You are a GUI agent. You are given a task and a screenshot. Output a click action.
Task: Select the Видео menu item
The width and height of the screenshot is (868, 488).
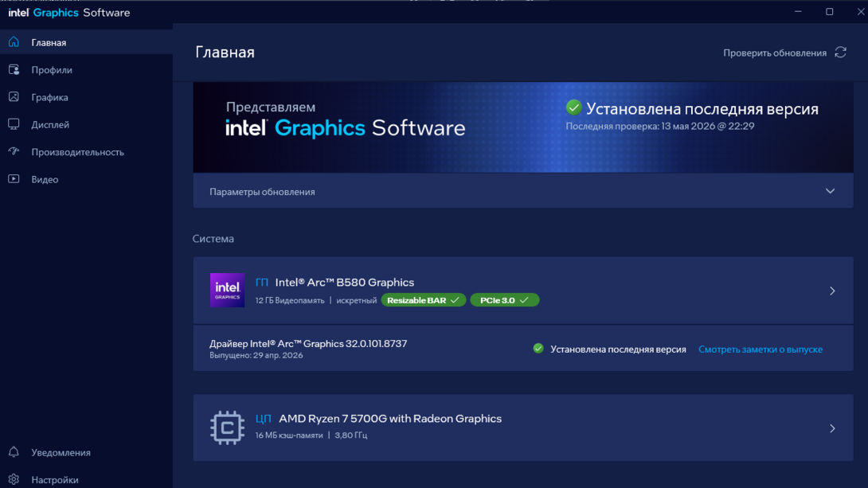pyautogui.click(x=86, y=179)
